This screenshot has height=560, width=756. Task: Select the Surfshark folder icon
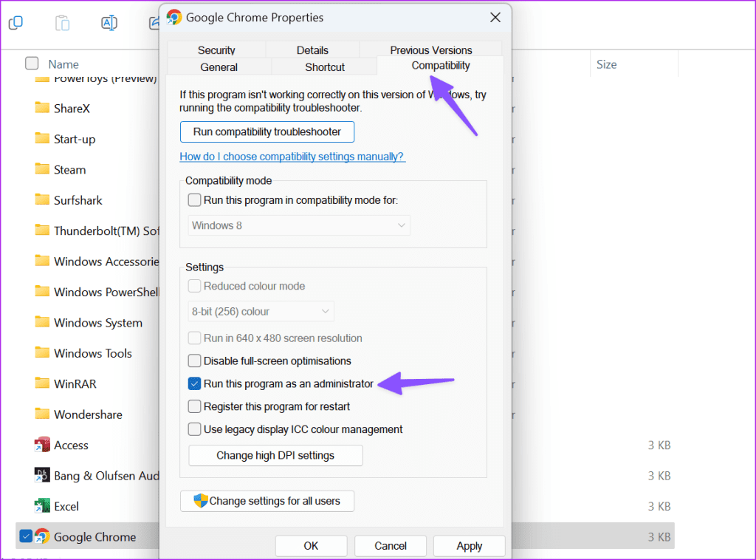(x=42, y=199)
